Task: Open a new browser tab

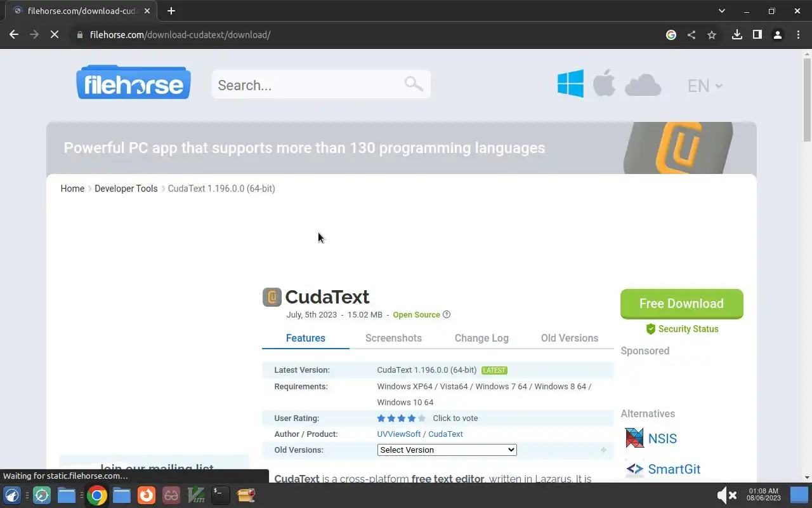Action: coord(171,11)
